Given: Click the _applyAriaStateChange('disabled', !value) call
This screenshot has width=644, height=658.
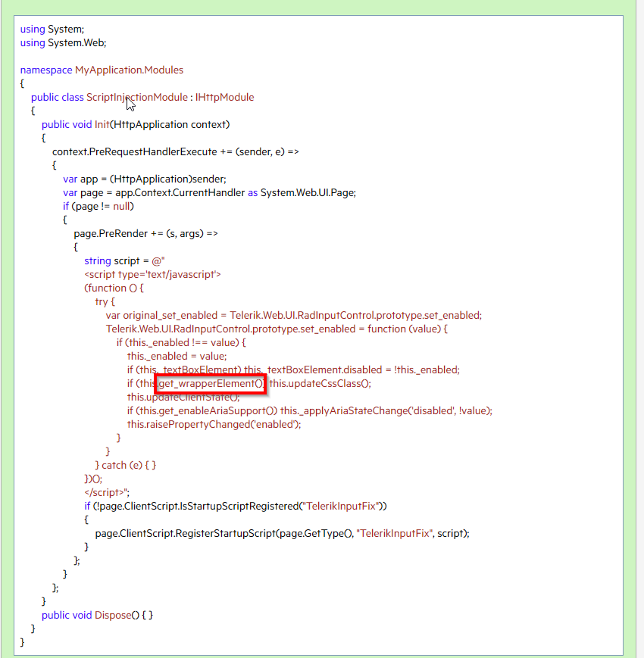Looking at the screenshot, I should (395, 411).
